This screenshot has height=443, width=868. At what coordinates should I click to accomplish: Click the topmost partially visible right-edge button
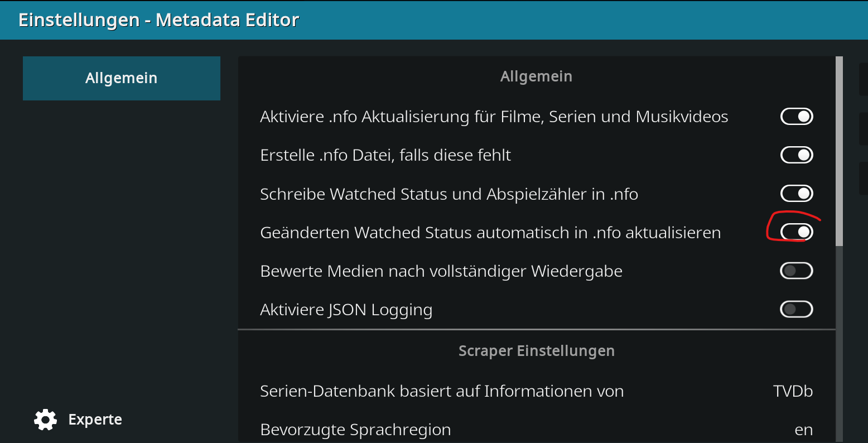[864, 79]
